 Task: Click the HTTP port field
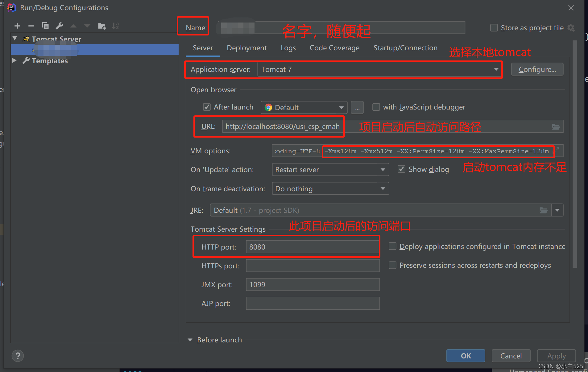(x=313, y=247)
